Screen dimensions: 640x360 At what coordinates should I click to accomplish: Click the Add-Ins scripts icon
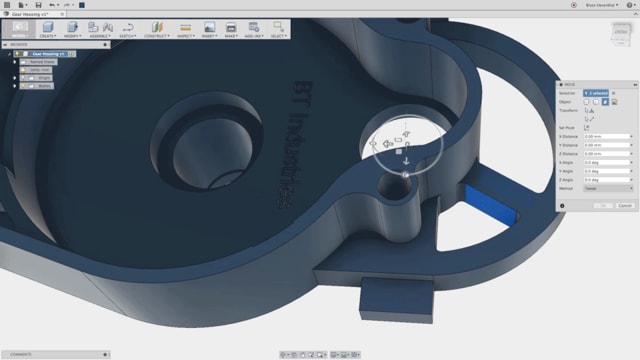click(x=253, y=27)
